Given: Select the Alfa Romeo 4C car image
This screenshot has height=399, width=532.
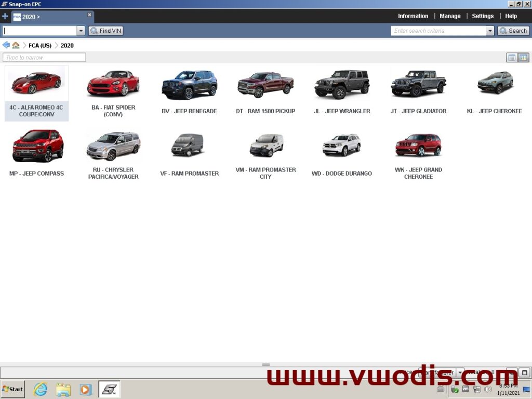Looking at the screenshot, I should pos(36,83).
